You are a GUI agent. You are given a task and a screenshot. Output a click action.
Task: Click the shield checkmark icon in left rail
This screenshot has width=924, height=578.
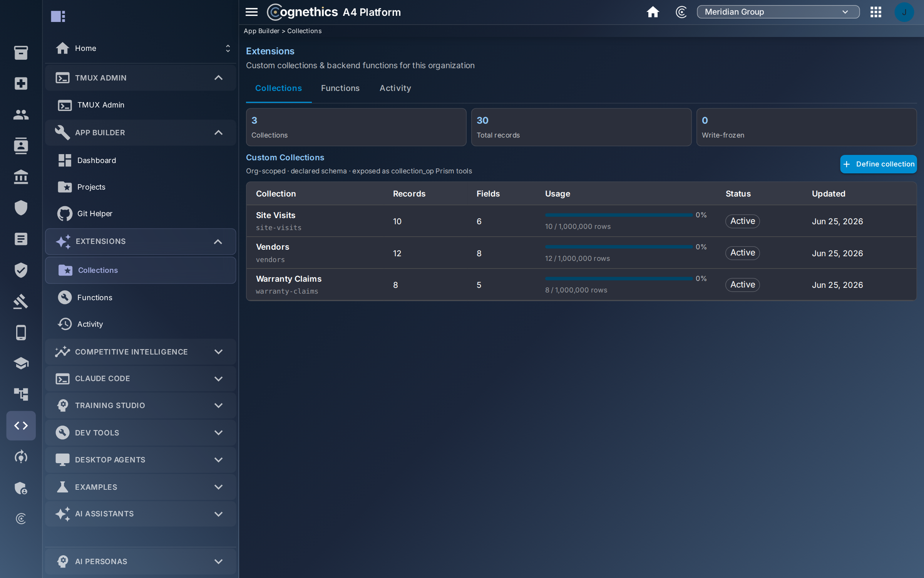21,270
